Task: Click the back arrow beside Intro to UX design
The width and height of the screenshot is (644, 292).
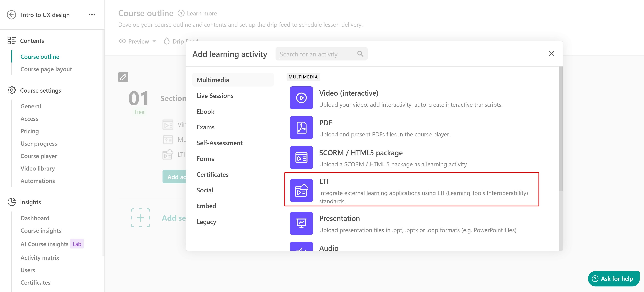Action: point(12,15)
